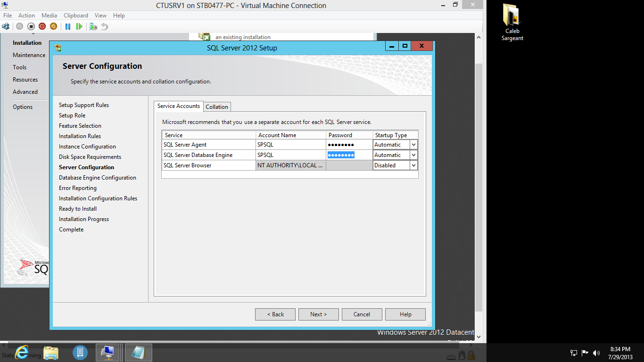
Task: Click the Start VM toolbar icon
Action: point(19,26)
